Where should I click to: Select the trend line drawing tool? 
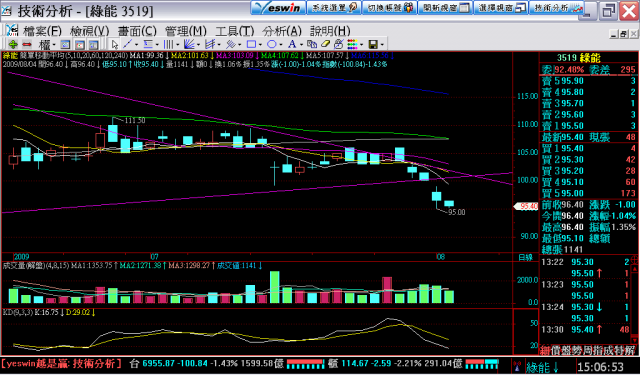(x=128, y=44)
